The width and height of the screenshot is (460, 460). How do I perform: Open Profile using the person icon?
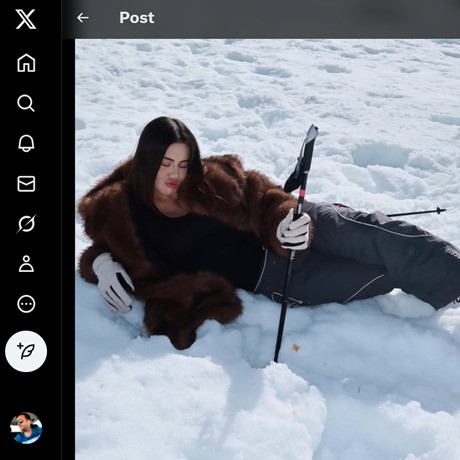tap(26, 264)
